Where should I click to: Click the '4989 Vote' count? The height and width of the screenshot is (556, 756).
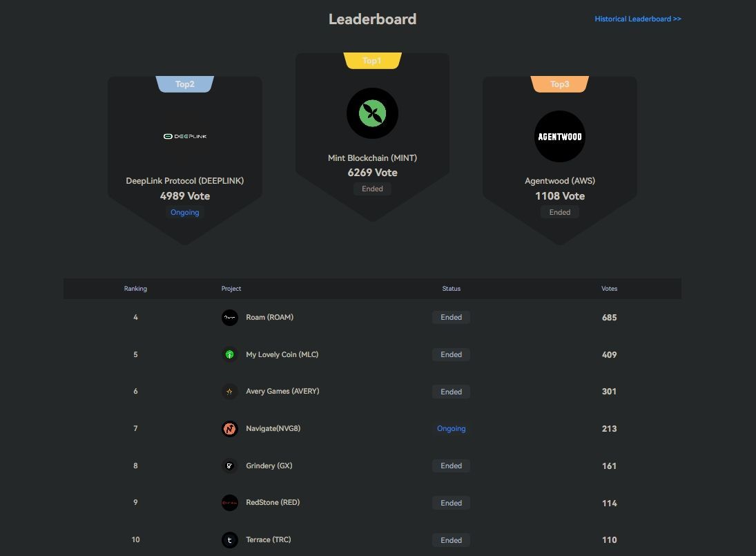pyautogui.click(x=184, y=196)
